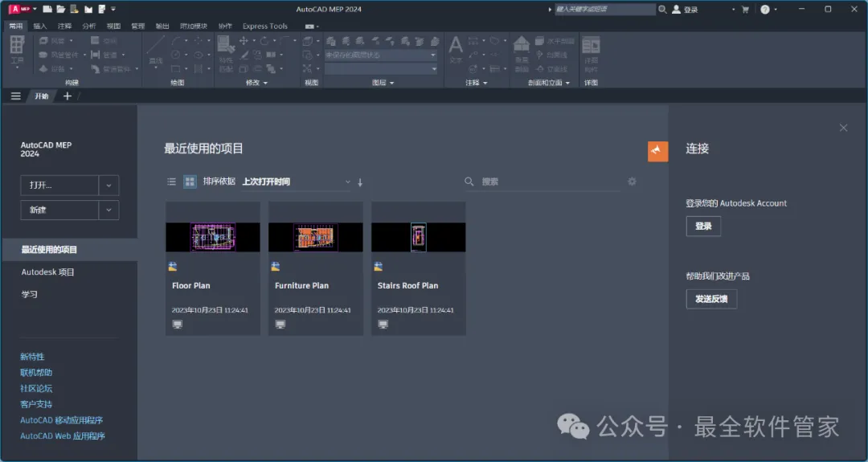Select the 直线 line tool
The height and width of the screenshot is (462, 868).
pyautogui.click(x=156, y=51)
